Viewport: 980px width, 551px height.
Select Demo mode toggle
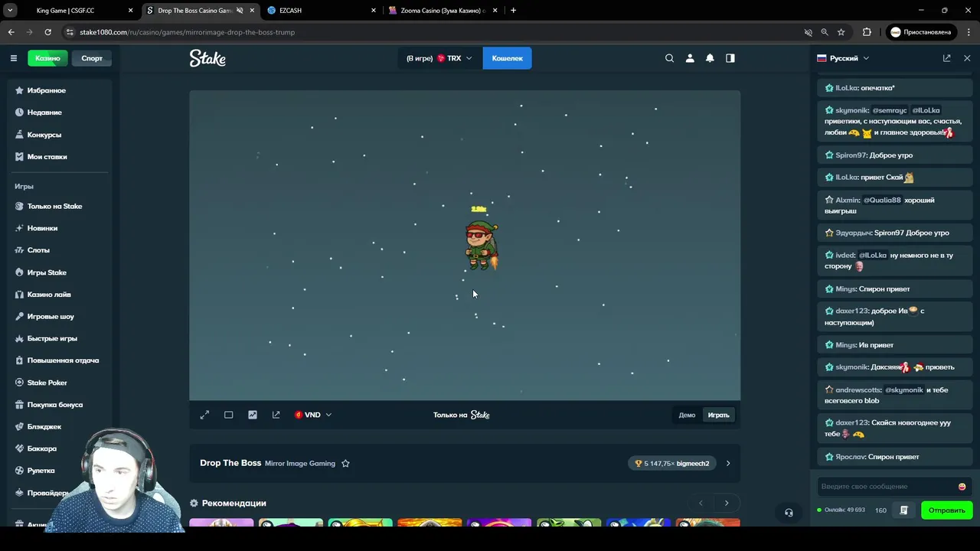[x=687, y=415]
